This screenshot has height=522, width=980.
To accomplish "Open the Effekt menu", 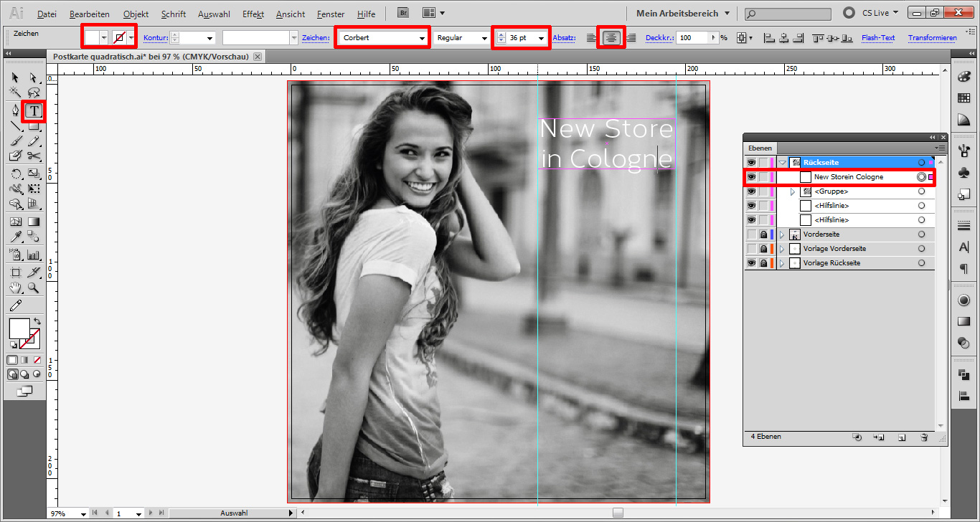I will 253,14.
